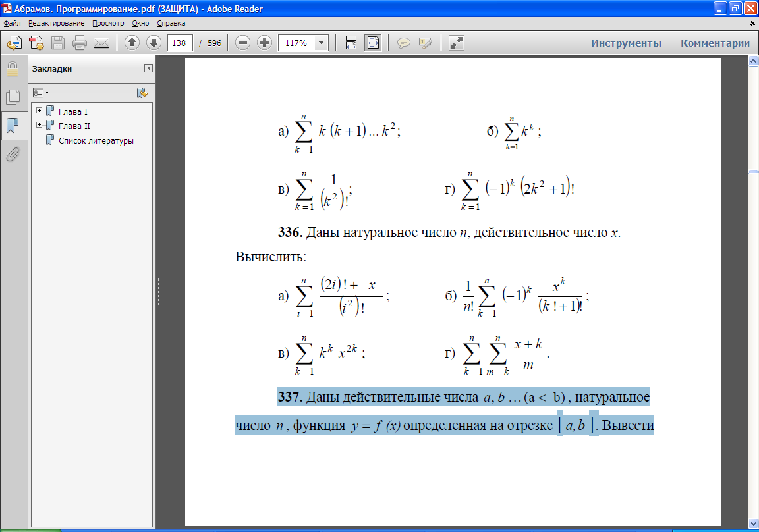The width and height of the screenshot is (759, 532).
Task: Open the security lock panel icon
Action: point(13,69)
